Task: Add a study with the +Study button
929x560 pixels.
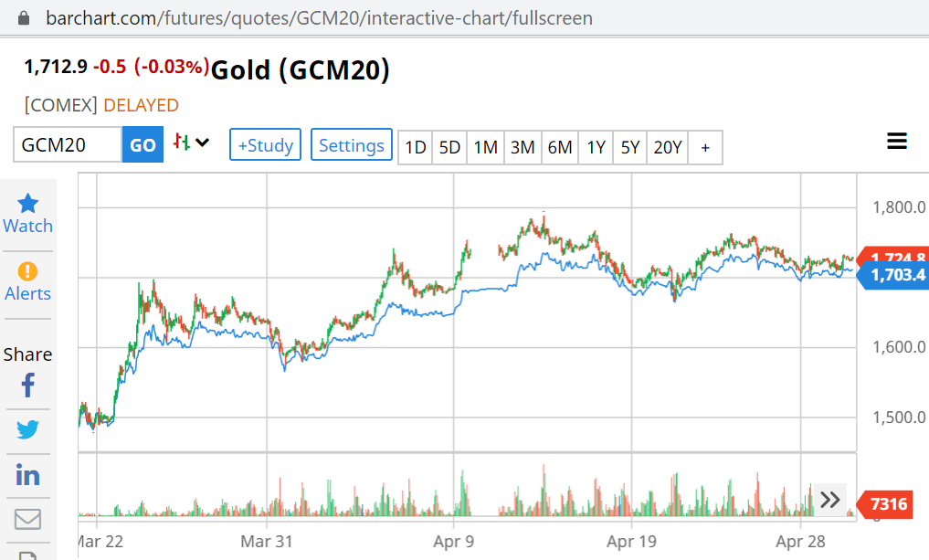Action: (265, 144)
